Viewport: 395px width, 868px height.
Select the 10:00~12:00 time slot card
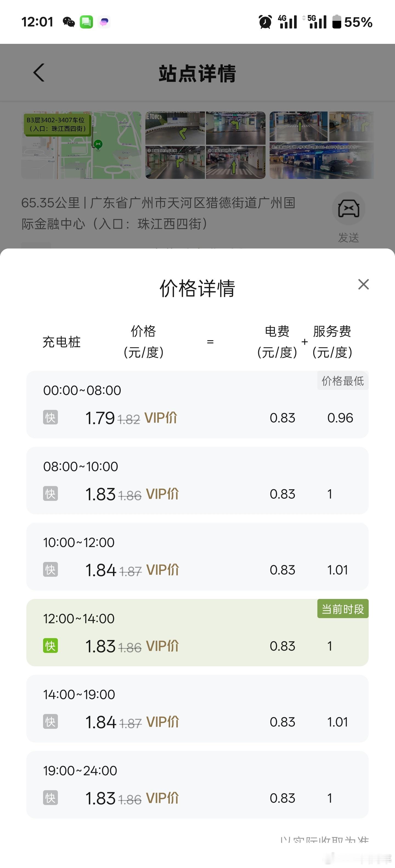point(197,557)
